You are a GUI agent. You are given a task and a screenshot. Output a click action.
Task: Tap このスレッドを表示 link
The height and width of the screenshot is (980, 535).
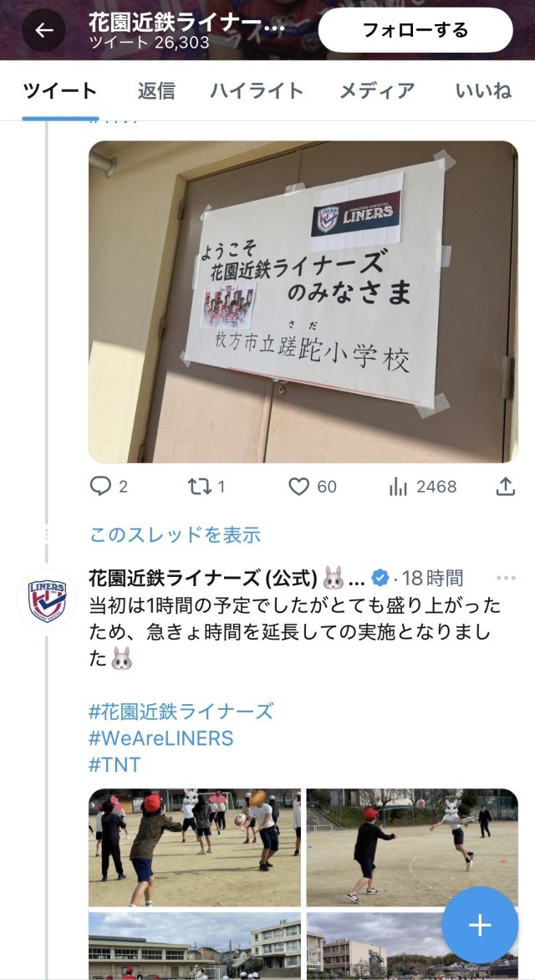175,535
